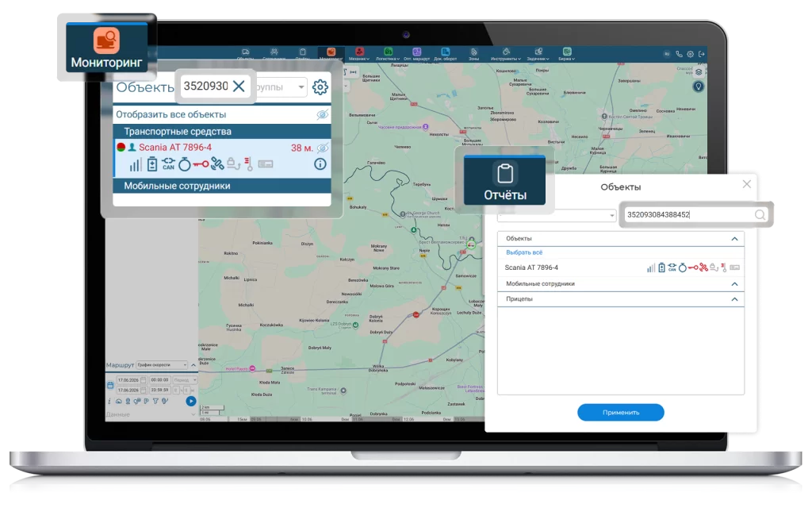Open Опт. маршрут in the top bar

point(416,54)
